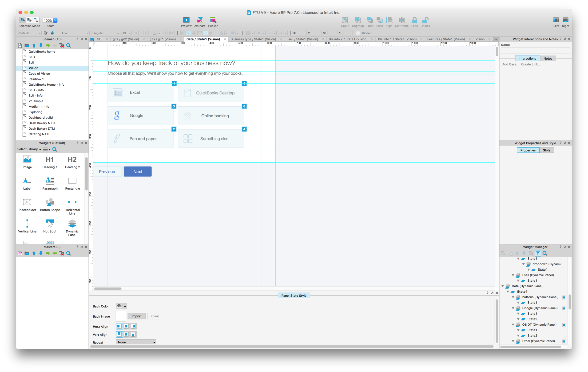Select the Button Shape widget
This screenshot has height=372, width=588.
tap(50, 204)
